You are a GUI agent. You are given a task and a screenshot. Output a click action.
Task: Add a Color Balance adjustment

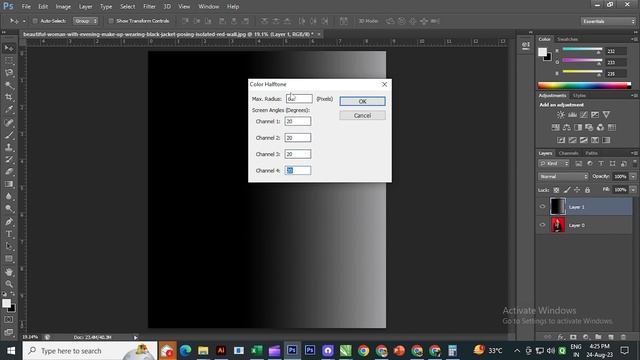tap(567, 127)
